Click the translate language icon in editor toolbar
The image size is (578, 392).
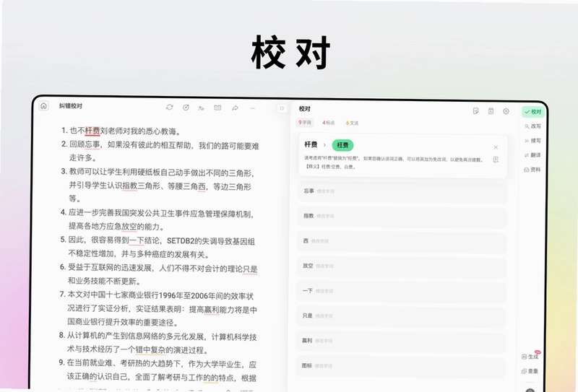tap(201, 108)
